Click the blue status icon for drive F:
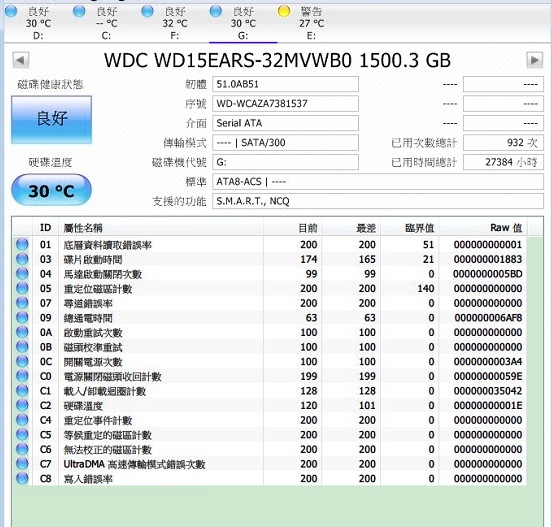 pos(147,11)
